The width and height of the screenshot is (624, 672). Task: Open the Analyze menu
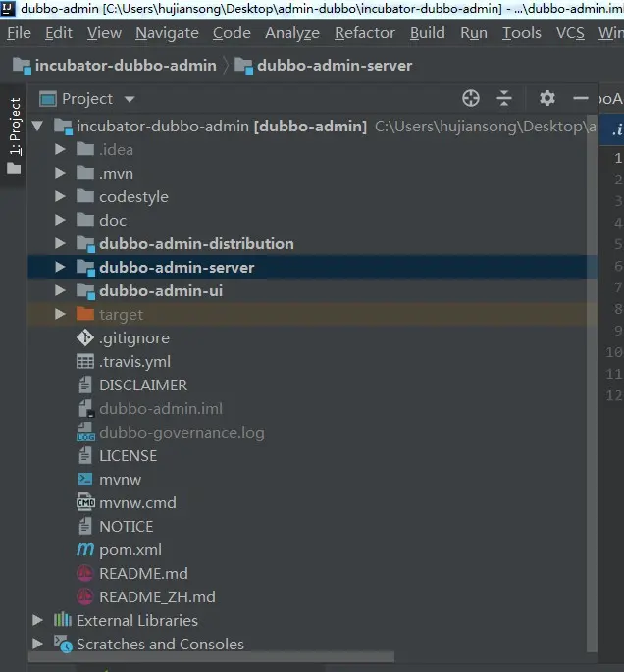[x=292, y=33]
